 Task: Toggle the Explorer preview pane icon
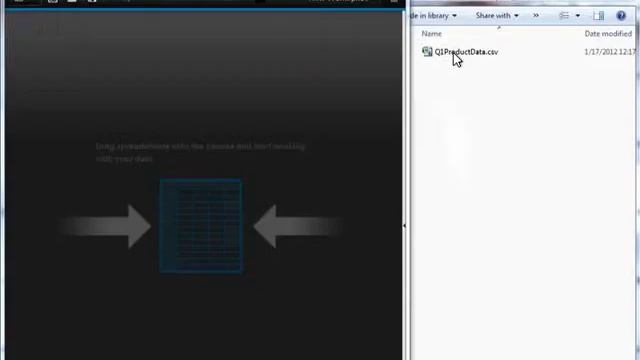coord(598,16)
